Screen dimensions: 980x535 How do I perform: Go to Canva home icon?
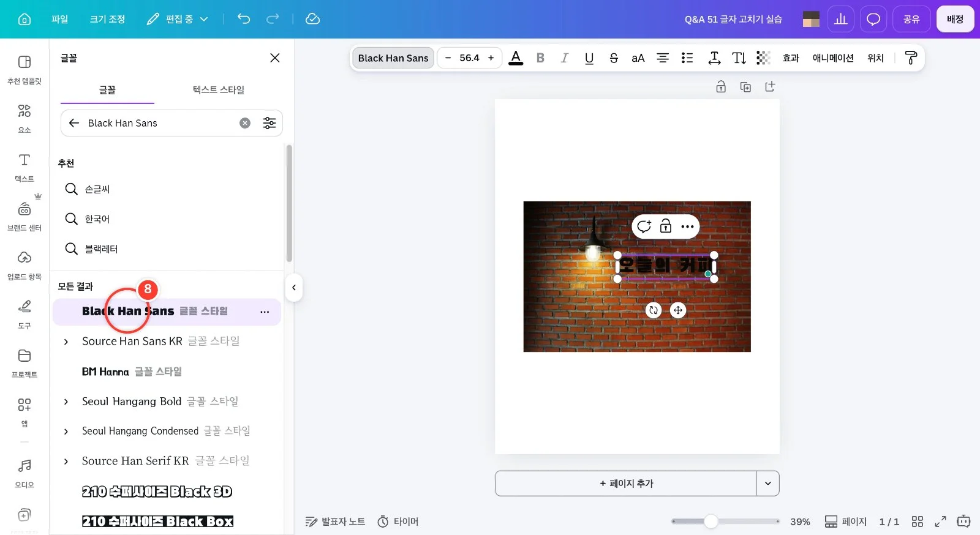(24, 19)
